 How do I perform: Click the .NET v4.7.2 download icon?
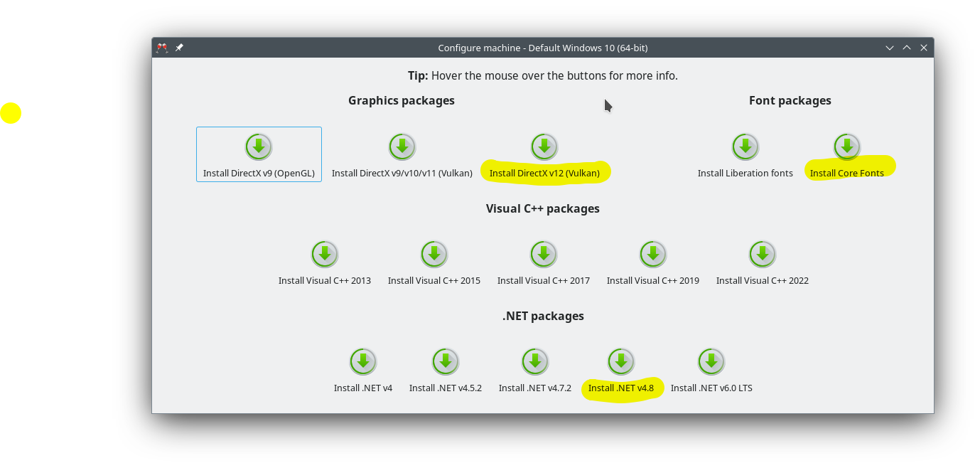(535, 362)
